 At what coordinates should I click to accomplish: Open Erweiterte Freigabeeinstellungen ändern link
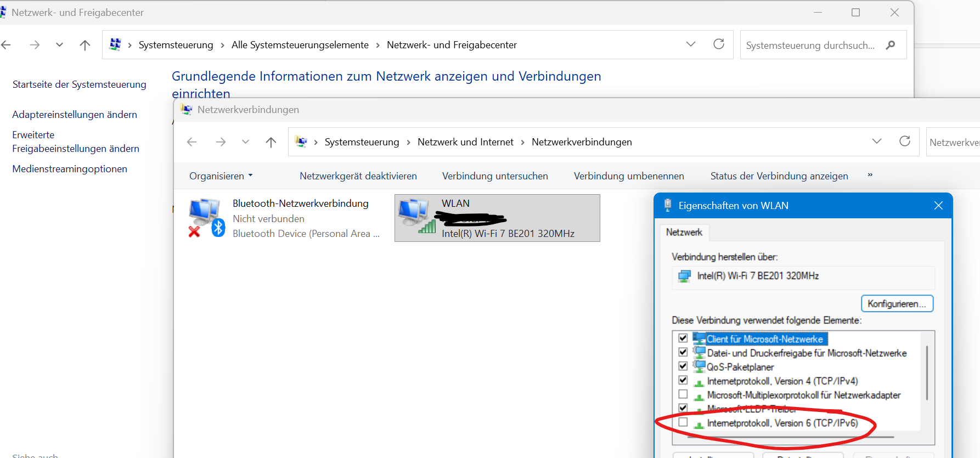(x=76, y=142)
